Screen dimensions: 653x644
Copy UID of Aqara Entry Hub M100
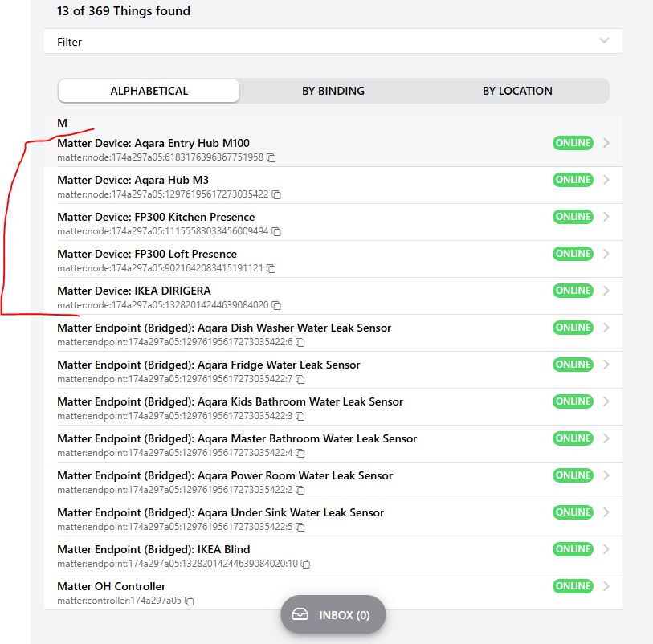click(x=271, y=157)
